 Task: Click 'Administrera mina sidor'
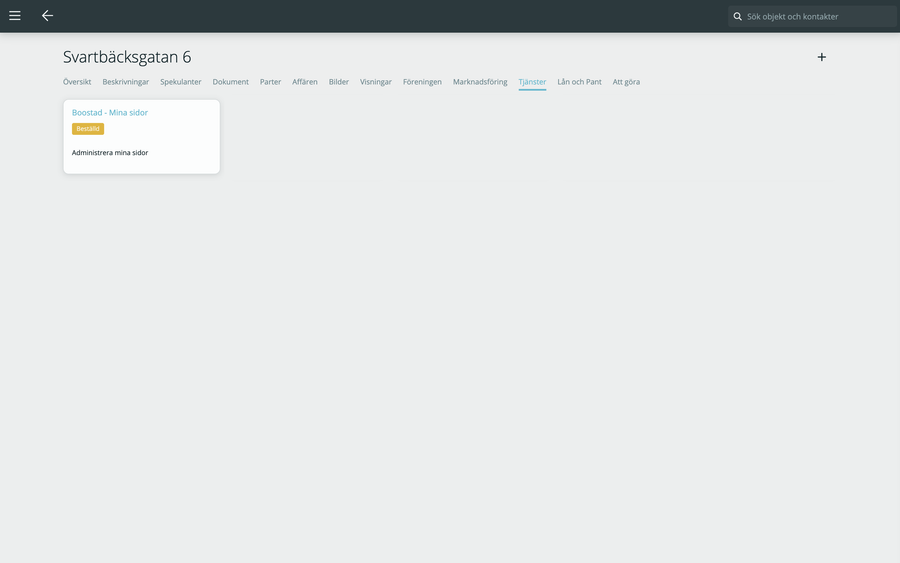[110, 153]
